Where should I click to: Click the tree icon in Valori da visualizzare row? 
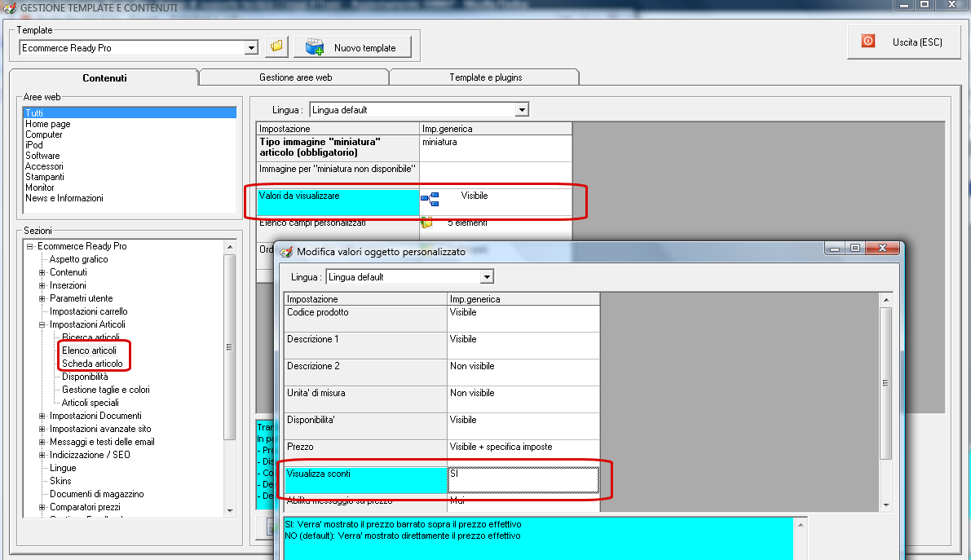point(430,199)
